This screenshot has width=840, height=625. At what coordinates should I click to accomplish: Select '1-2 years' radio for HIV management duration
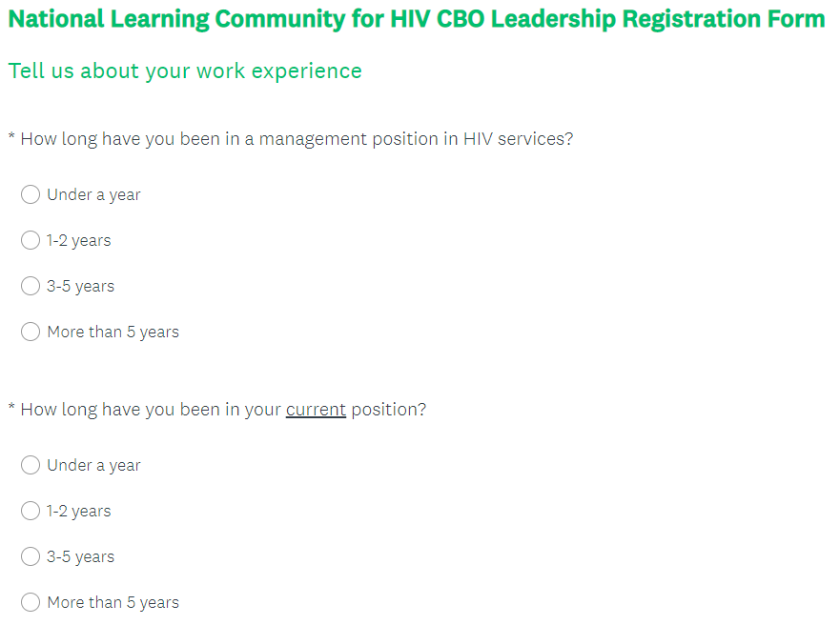31,240
